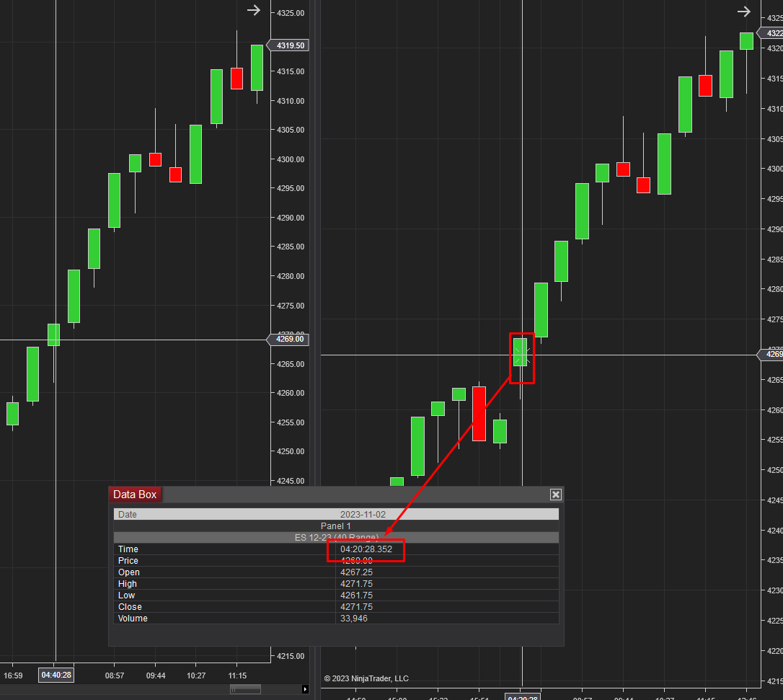The image size is (783, 700).
Task: Click the 4250.00 price label on left axis
Action: coord(291,451)
